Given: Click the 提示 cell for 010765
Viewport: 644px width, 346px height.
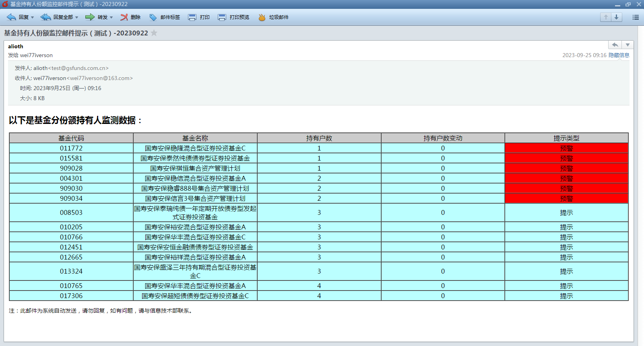Looking at the screenshot, I should tap(566, 286).
